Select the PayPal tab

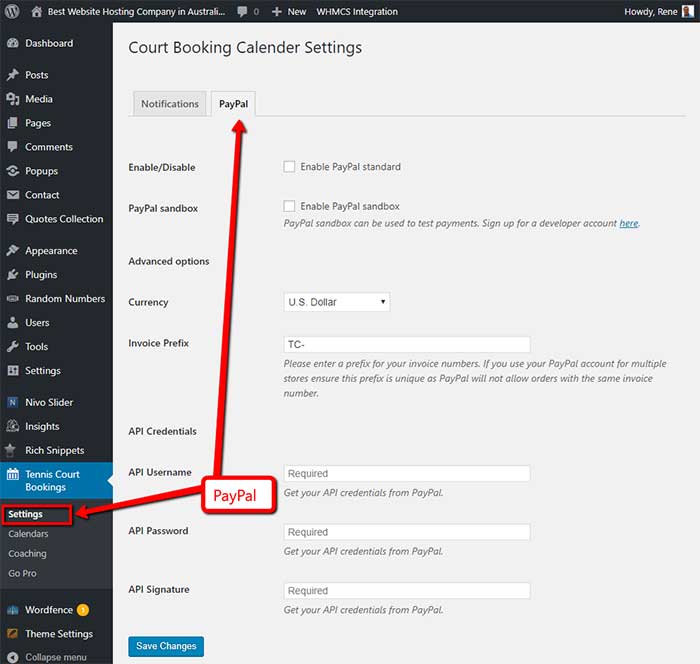point(233,104)
